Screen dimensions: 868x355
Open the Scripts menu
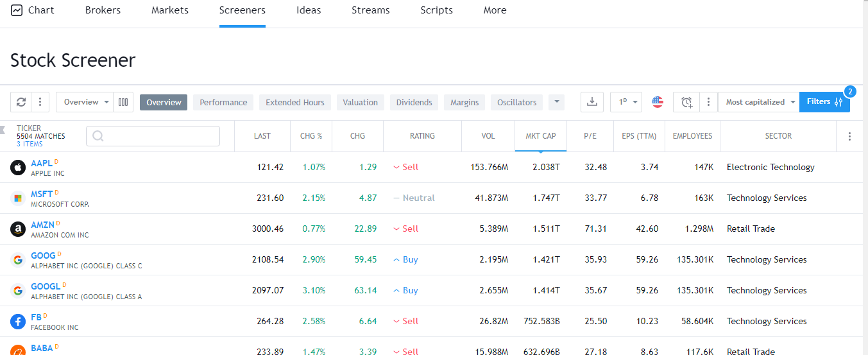click(x=437, y=10)
